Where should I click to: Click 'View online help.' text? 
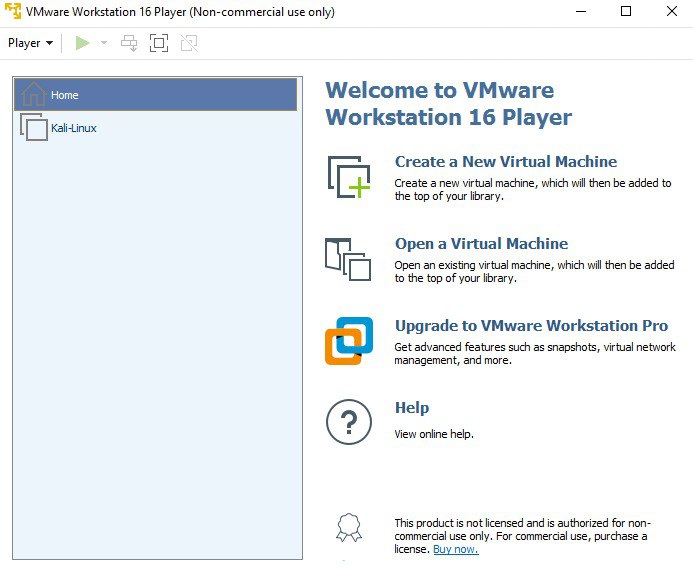434,434
